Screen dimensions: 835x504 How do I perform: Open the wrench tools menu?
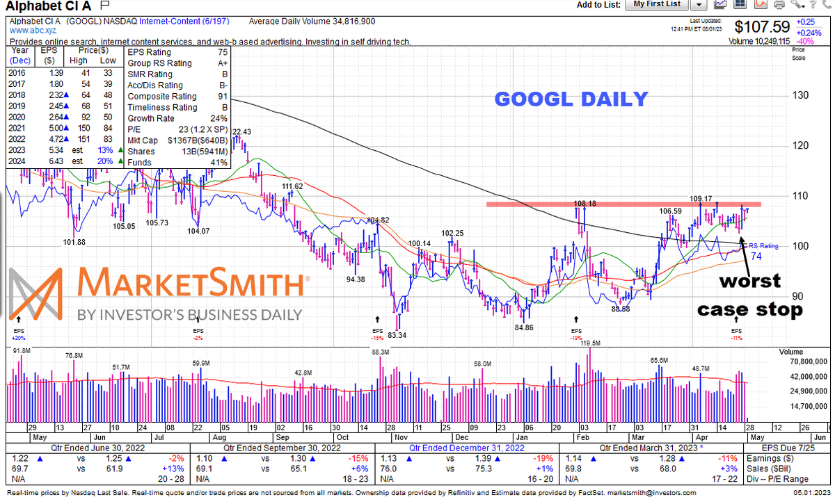[x=797, y=3]
